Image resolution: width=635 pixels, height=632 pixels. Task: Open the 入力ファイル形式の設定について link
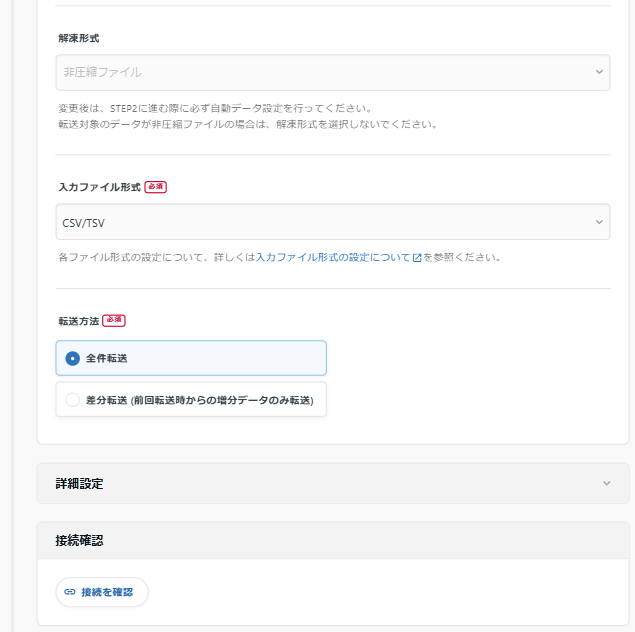pos(333,257)
